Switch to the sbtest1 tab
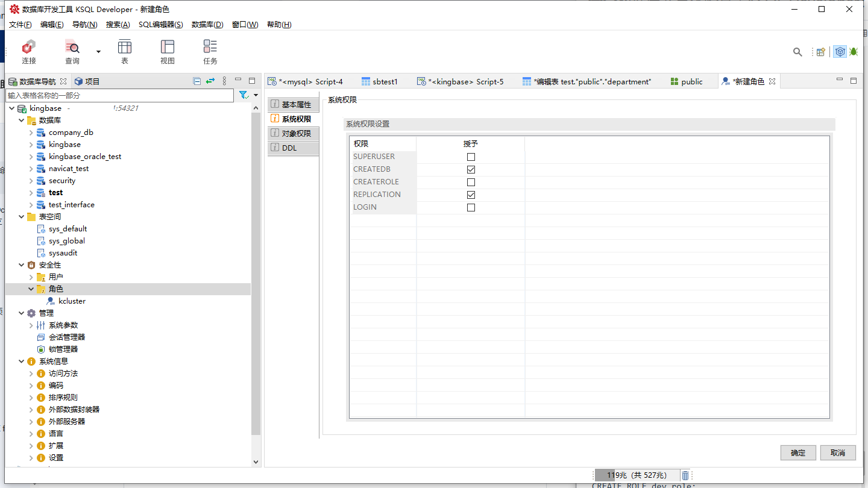The image size is (868, 488). pos(380,81)
